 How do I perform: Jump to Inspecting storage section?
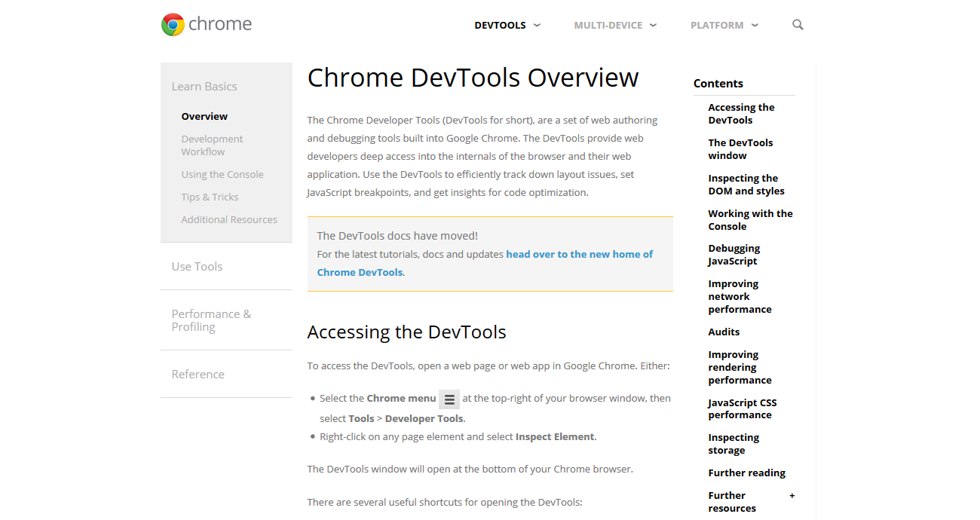(733, 444)
